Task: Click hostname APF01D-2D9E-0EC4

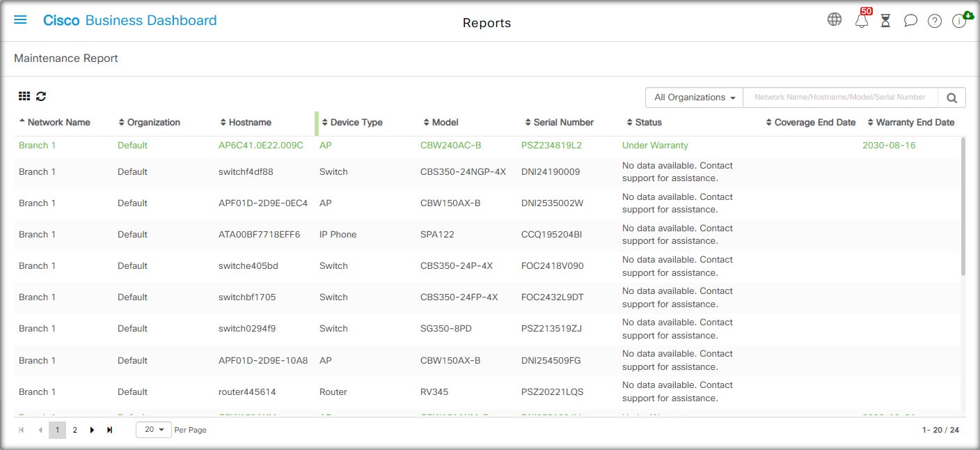Action: pyautogui.click(x=263, y=203)
